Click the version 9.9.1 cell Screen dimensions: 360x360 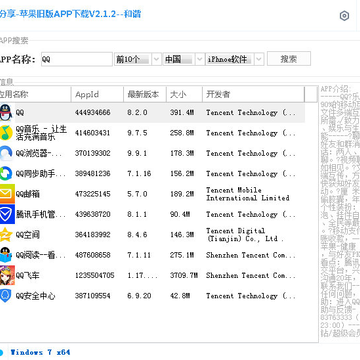(x=137, y=153)
